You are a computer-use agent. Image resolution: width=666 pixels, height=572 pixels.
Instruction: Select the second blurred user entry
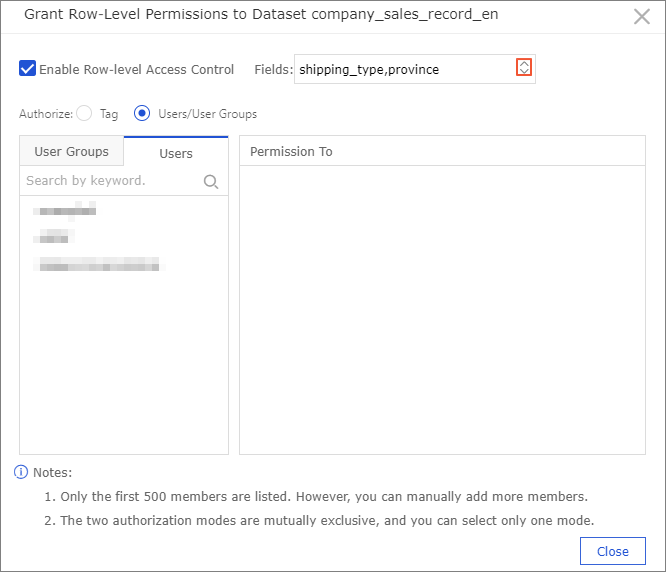pyautogui.click(x=54, y=236)
